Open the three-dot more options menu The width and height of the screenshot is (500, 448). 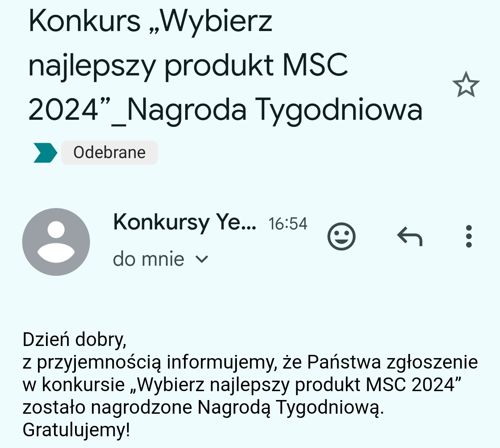469,236
